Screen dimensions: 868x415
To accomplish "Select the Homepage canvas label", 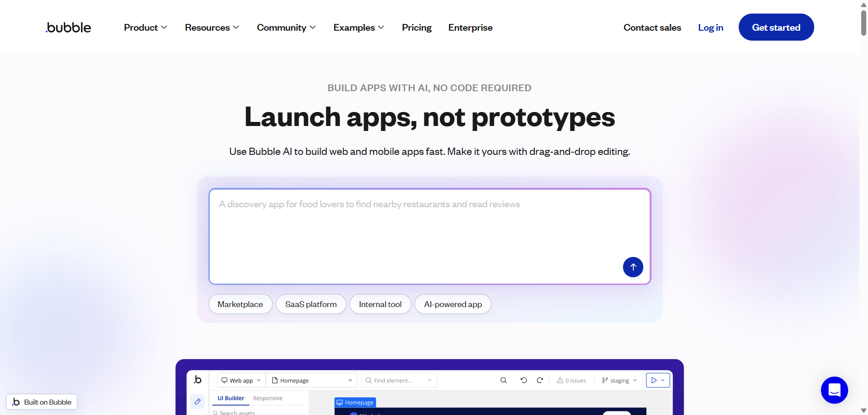I will [355, 402].
